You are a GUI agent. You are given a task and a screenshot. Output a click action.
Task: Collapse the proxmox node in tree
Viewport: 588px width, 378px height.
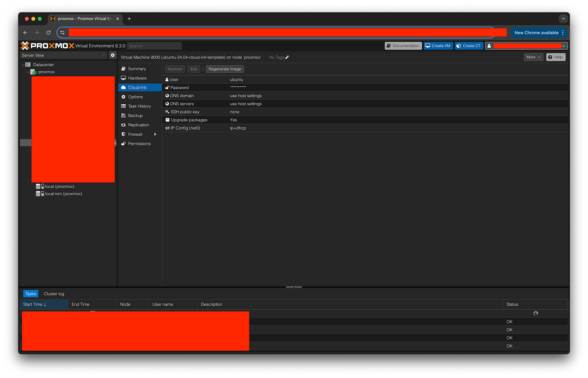pyautogui.click(x=28, y=72)
